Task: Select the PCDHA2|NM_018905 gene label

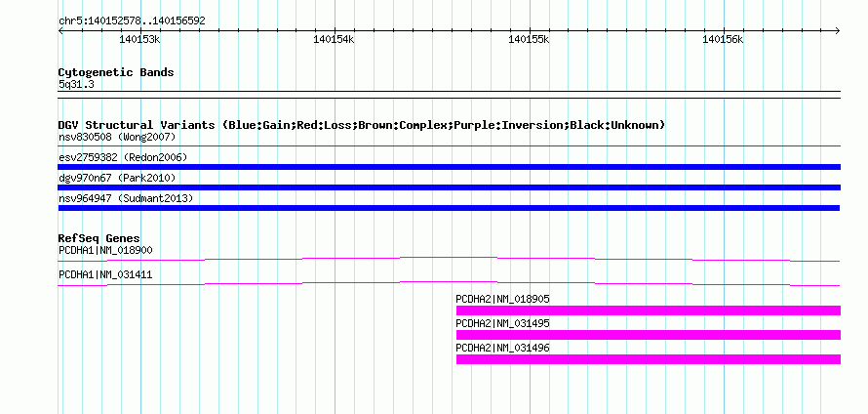Action: point(502,300)
